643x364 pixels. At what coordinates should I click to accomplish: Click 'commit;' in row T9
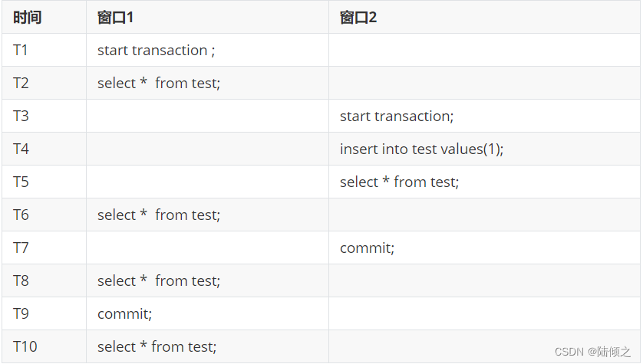point(124,314)
